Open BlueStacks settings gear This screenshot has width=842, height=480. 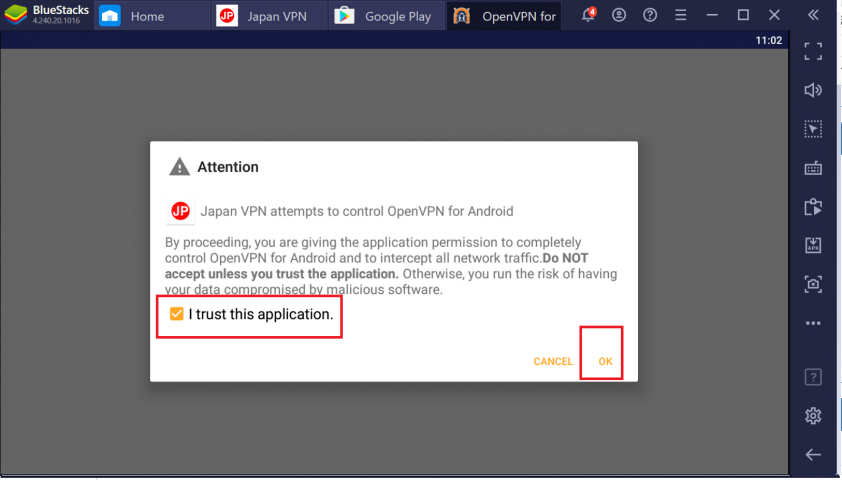coord(813,416)
